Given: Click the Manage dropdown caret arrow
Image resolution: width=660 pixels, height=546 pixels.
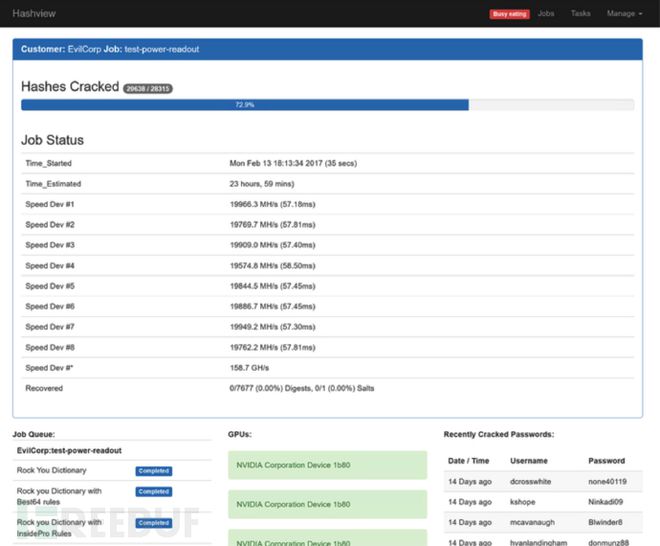Looking at the screenshot, I should [x=640, y=14].
